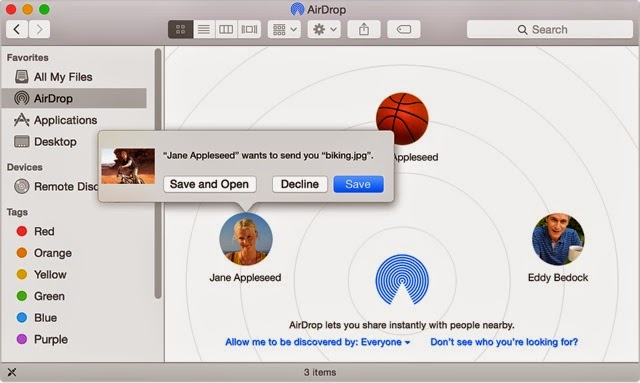Click the Search field
The height and width of the screenshot is (383, 640).
click(549, 29)
